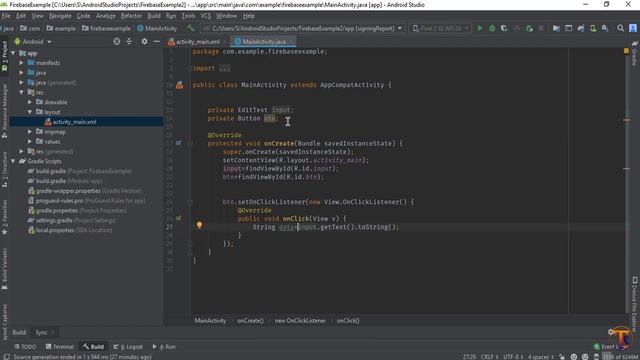This screenshot has width=640, height=360.
Task: Click the user account avatar icon
Action: point(633,28)
